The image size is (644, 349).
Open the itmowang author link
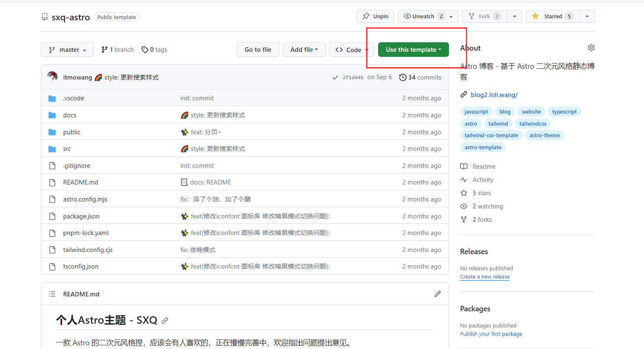pos(77,78)
